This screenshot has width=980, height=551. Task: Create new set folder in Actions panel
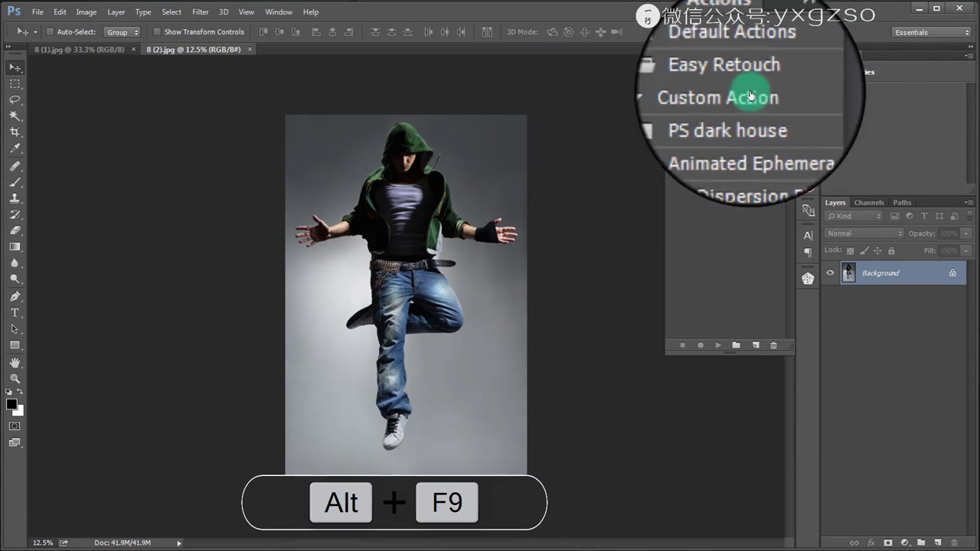click(736, 345)
